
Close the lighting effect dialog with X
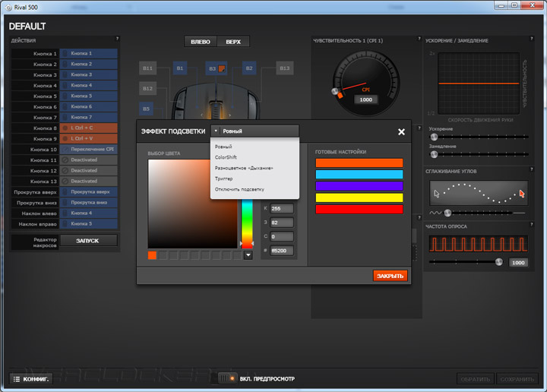pos(401,131)
